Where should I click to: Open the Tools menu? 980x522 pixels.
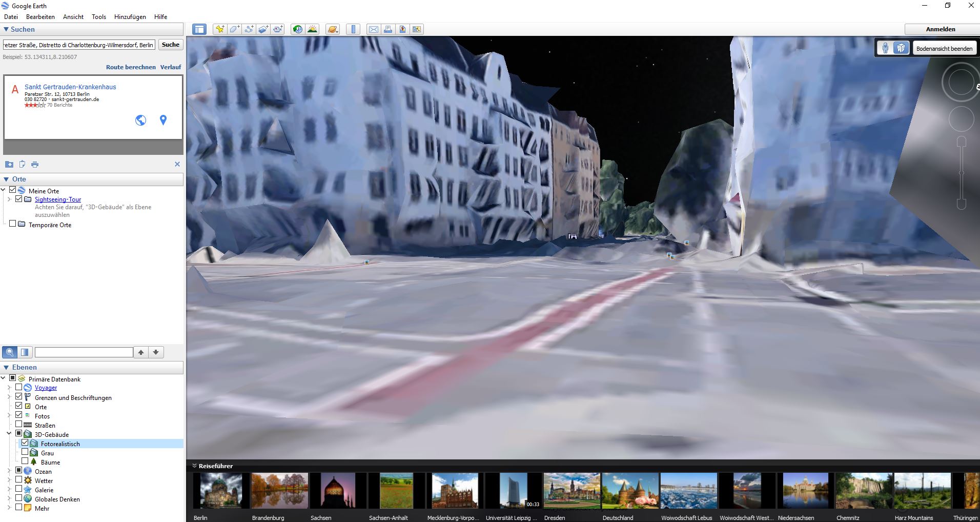pos(99,17)
